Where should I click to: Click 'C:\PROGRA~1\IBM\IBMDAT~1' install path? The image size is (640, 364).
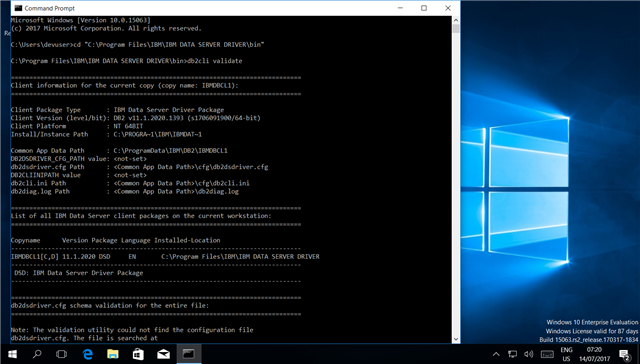[158, 134]
